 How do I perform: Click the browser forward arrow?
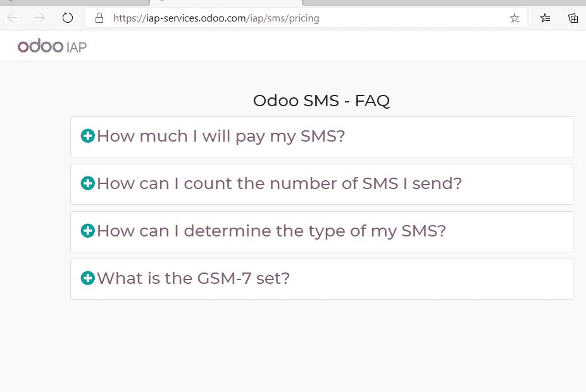(40, 18)
